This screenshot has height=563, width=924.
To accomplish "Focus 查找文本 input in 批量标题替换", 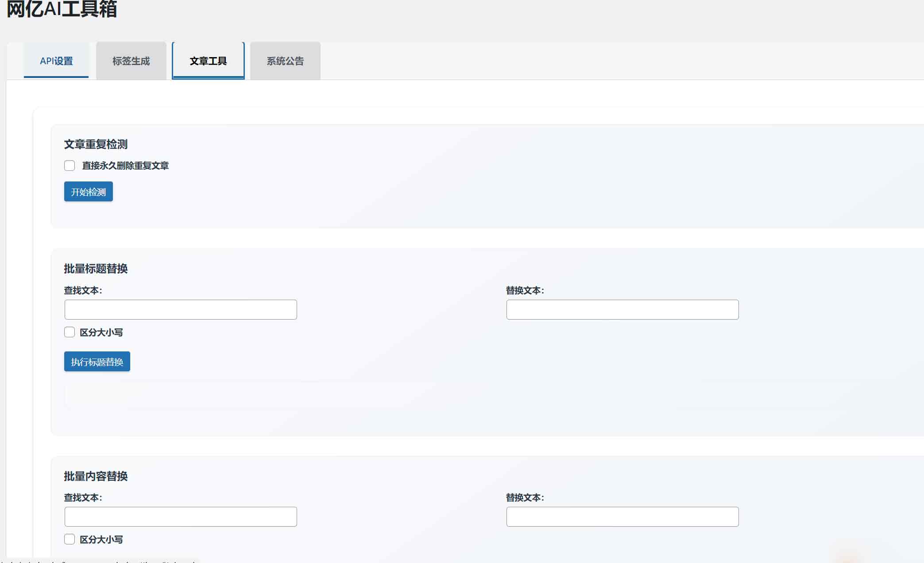I will (x=181, y=310).
